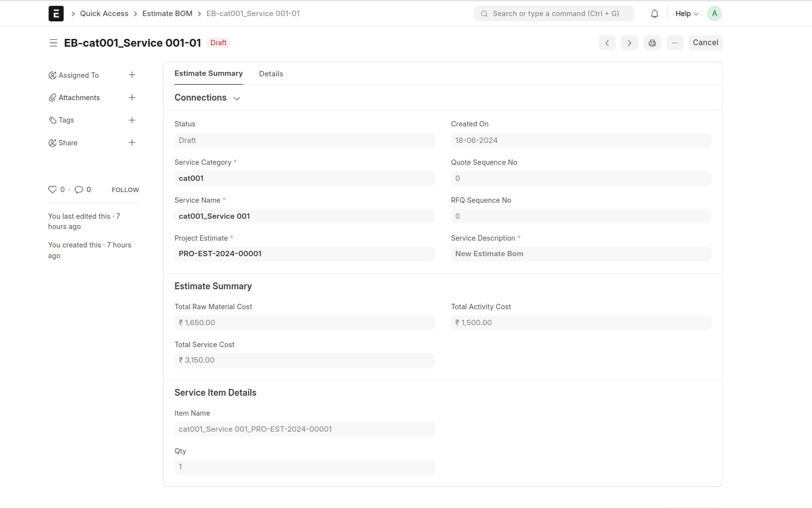Viewport: 812px width, 508px height.
Task: Focus the search command bar
Action: pyautogui.click(x=553, y=14)
